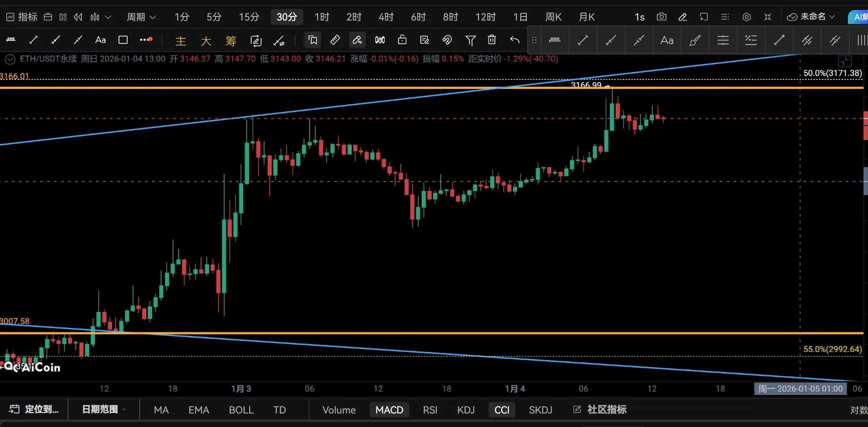This screenshot has height=427, width=868.
Task: Open the multi-chart layout icon
Action: coord(63,17)
